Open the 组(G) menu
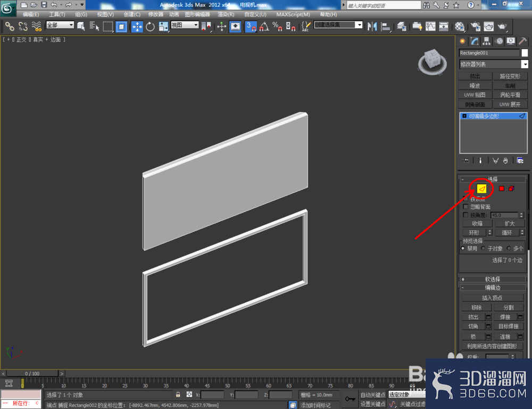 tap(81, 14)
